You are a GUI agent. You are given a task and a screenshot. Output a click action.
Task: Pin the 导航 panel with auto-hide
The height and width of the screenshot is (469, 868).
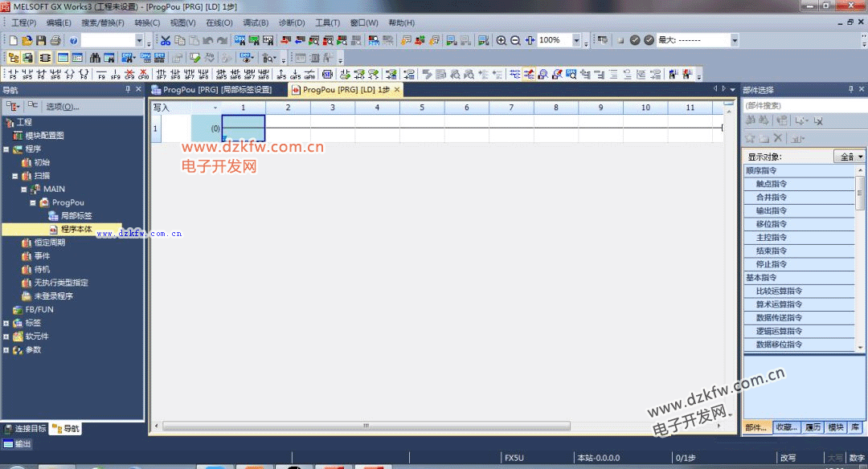click(127, 90)
